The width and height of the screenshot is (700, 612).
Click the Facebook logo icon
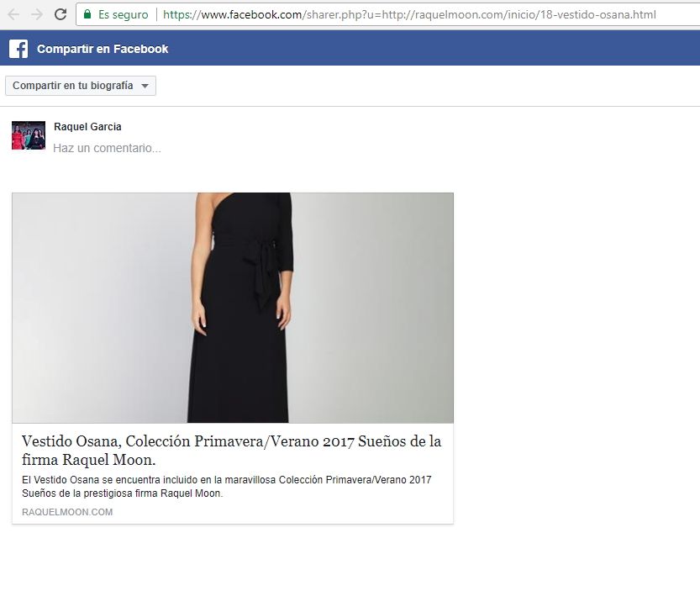tap(18, 49)
